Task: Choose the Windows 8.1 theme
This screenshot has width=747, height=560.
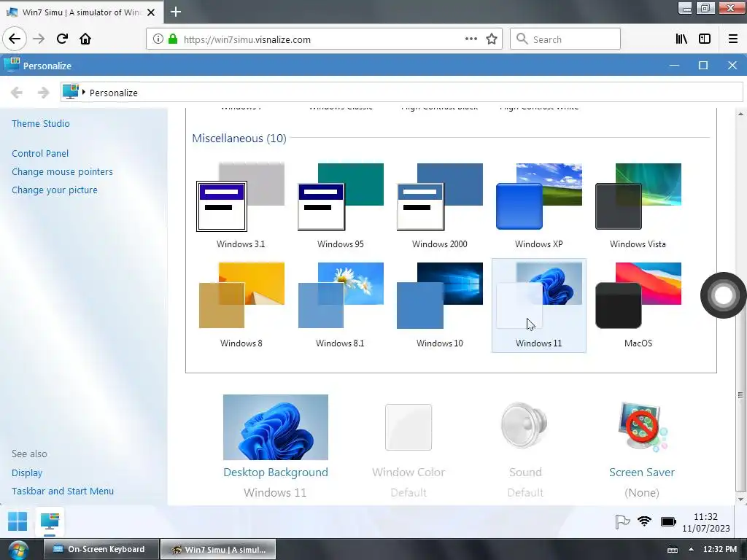Action: [340, 305]
